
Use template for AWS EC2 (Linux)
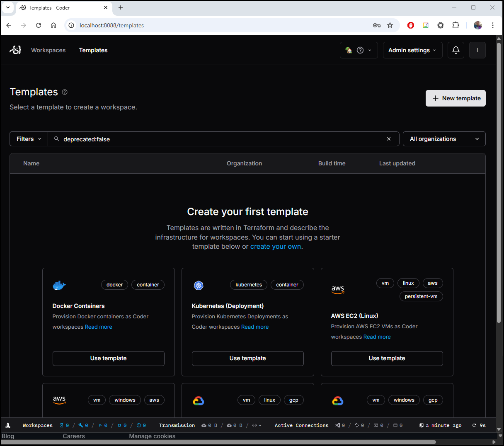click(x=387, y=358)
